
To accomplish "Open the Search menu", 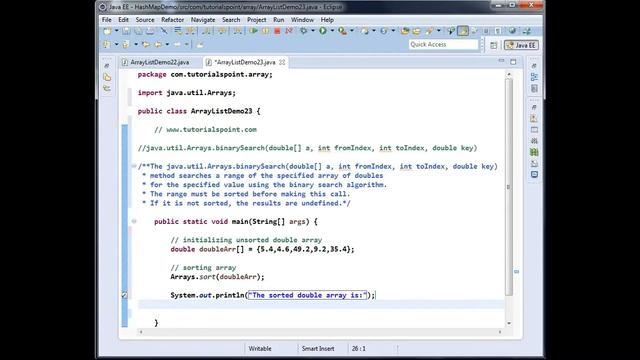I will 231,20.
